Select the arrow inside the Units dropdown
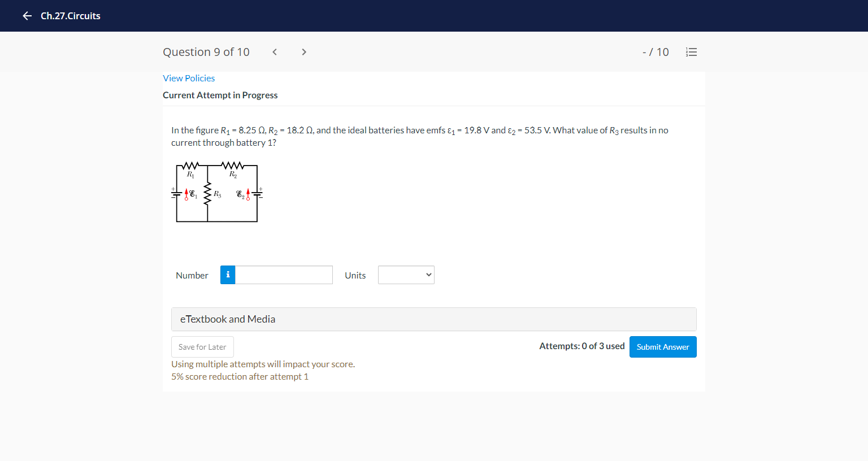868x461 pixels. [x=428, y=275]
